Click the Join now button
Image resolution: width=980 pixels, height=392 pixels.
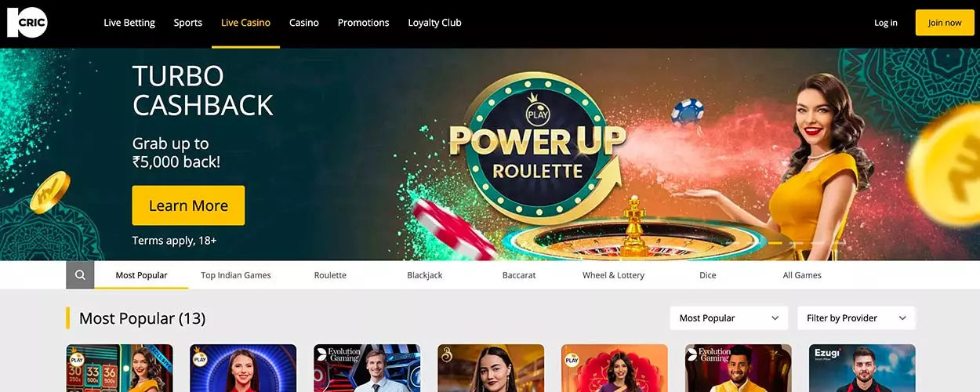[945, 23]
